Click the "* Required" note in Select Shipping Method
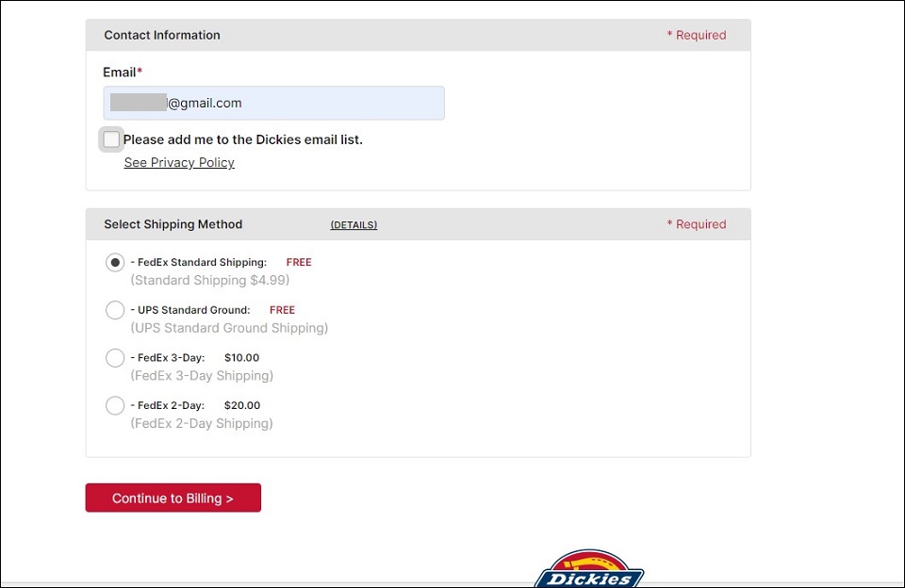905x588 pixels. [697, 224]
